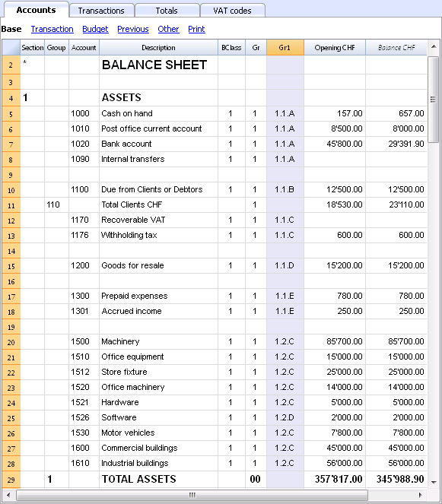Click the Transaction view link

[52, 29]
